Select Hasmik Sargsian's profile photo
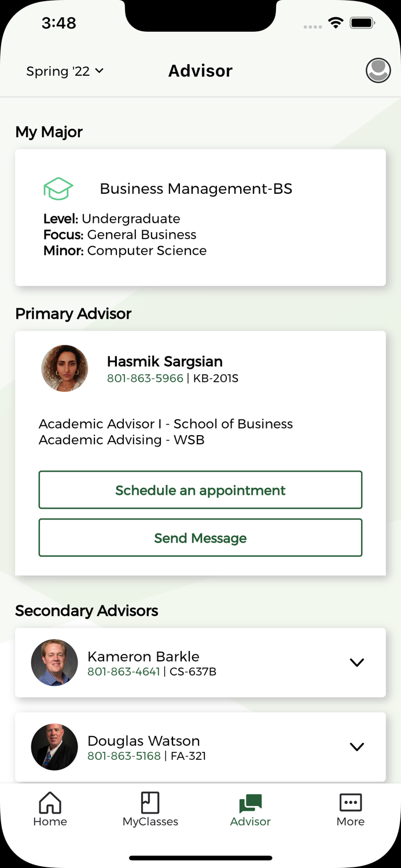Viewport: 401px width, 868px height. coord(65,368)
